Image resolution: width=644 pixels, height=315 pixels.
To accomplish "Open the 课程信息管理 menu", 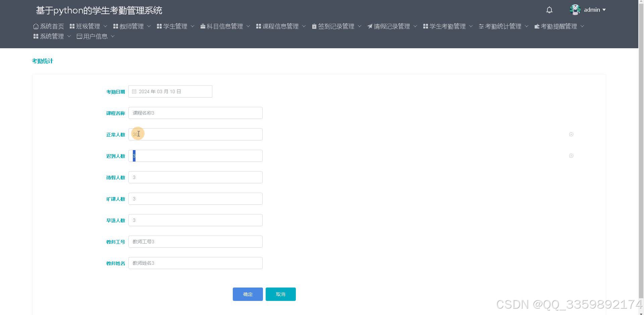I will click(x=281, y=26).
